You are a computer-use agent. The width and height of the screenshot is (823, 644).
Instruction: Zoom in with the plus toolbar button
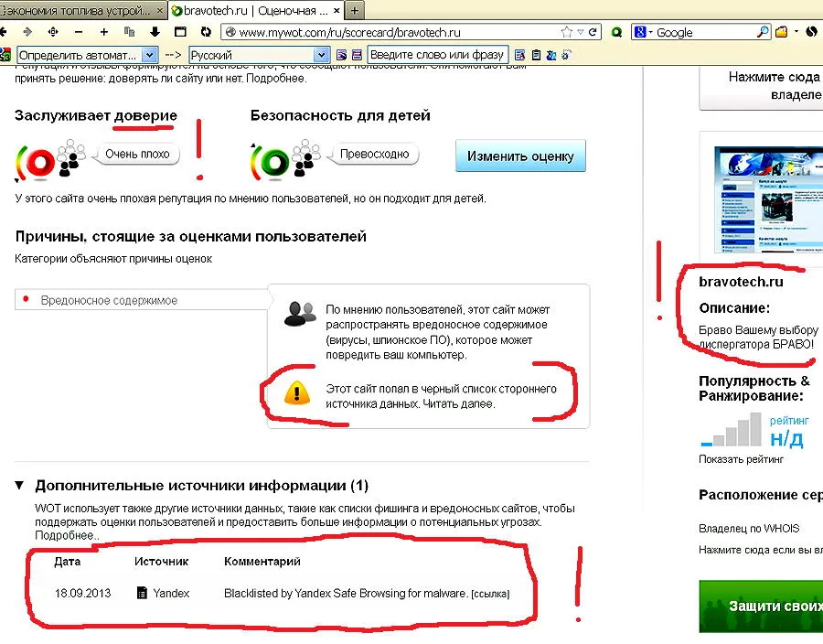pos(104,32)
